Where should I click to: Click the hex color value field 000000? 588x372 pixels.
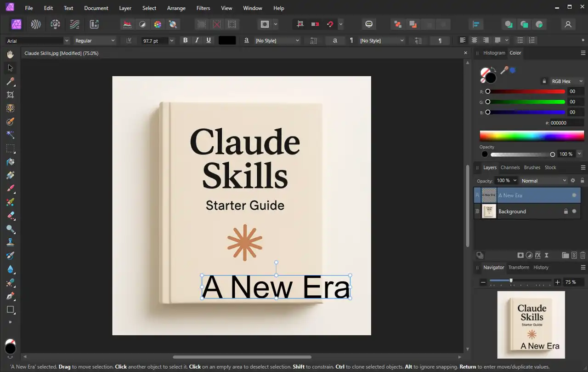567,123
